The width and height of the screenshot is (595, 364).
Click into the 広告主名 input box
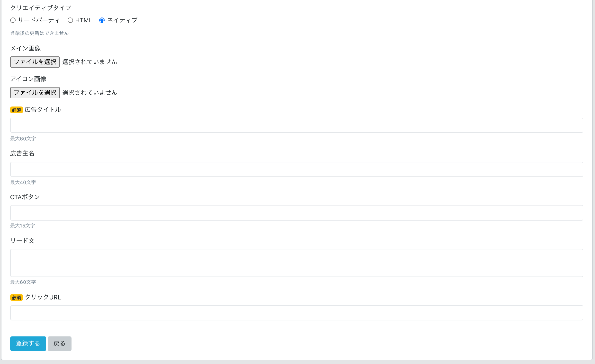point(297,169)
